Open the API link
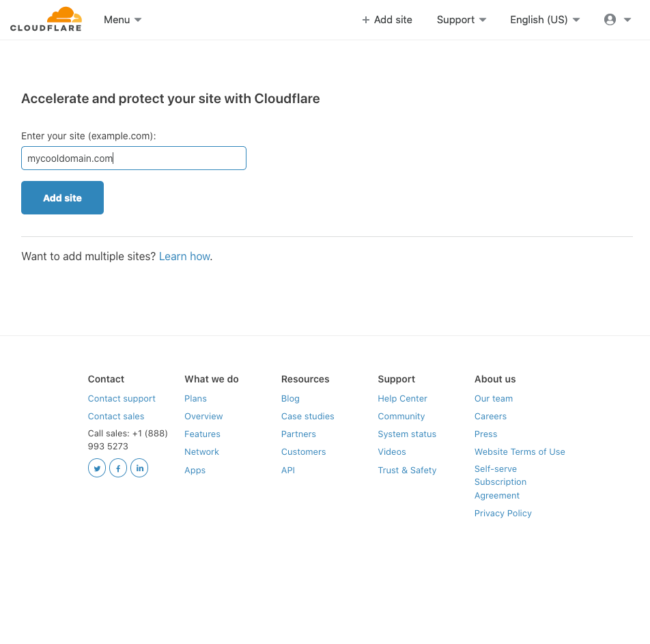 [288, 471]
